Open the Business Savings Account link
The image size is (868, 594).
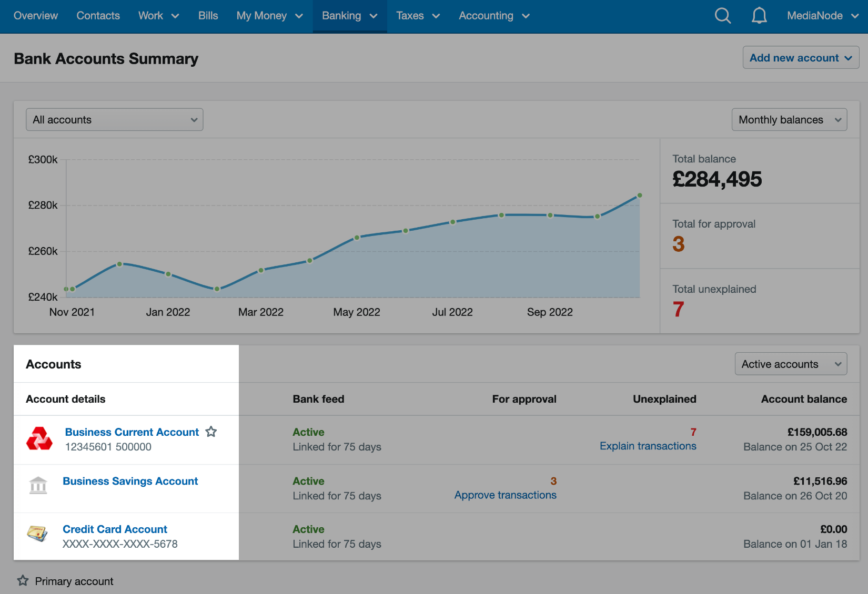tap(130, 481)
